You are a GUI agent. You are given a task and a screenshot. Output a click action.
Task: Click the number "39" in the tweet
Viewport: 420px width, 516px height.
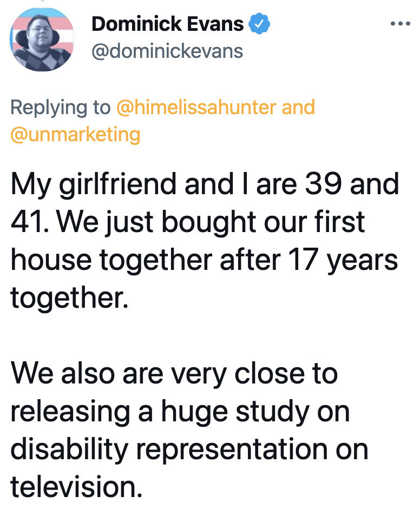(323, 183)
